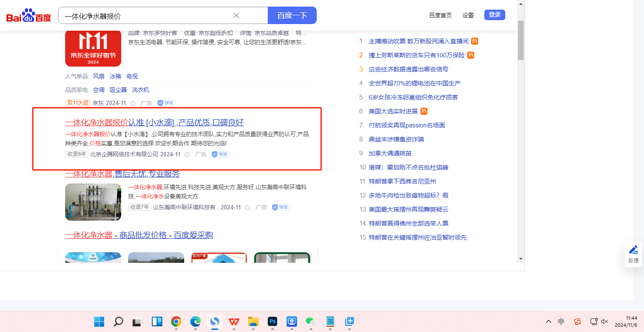Open hot search 特朗普赢得佛州全部选举人票
644x332 pixels.
(409, 223)
